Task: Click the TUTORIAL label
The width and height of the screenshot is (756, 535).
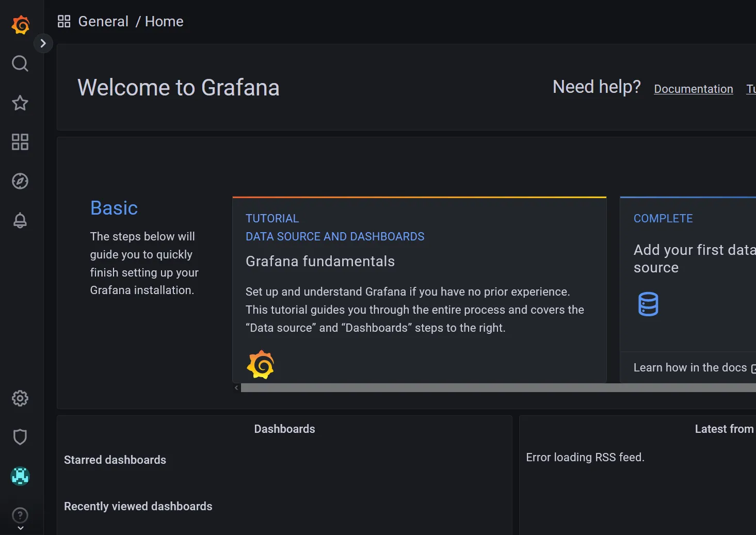Action: [x=272, y=218]
